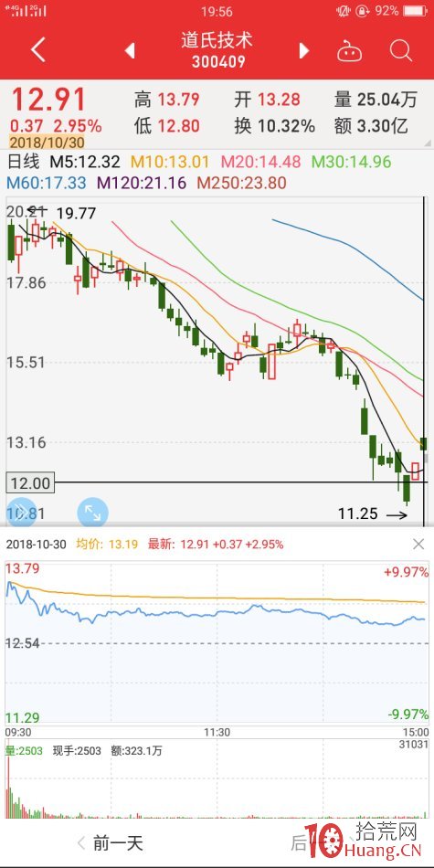Tap the double-arrow expand circle button
Image resolution: width=434 pixels, height=868 pixels.
coord(22,512)
